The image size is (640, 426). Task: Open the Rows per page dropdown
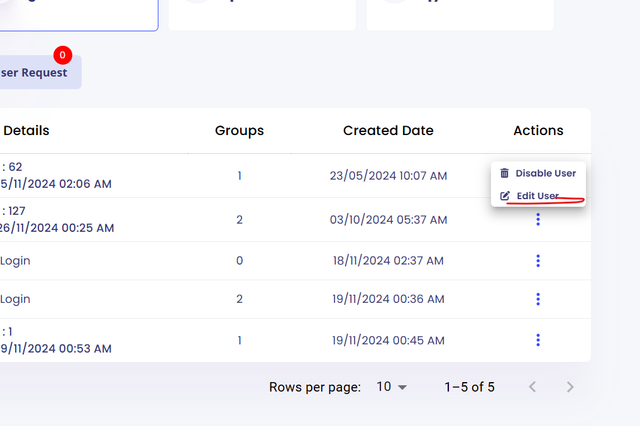coord(391,387)
